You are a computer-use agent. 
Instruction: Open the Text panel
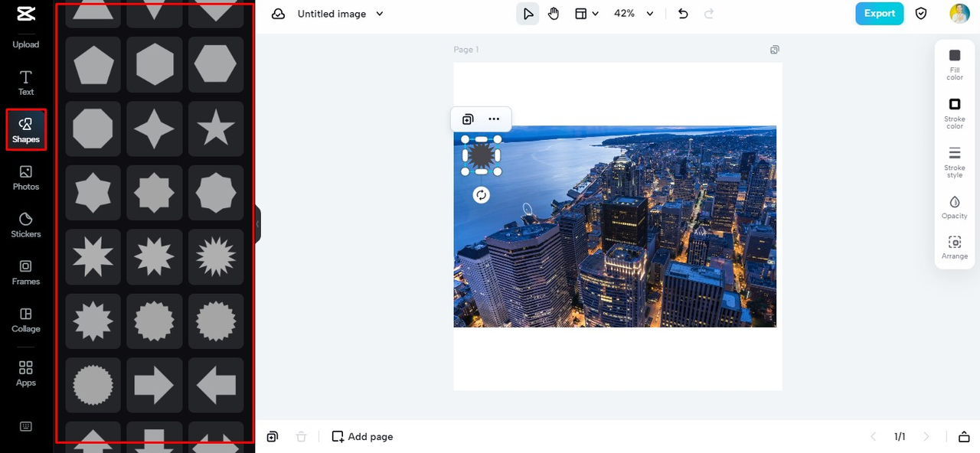coord(25,83)
